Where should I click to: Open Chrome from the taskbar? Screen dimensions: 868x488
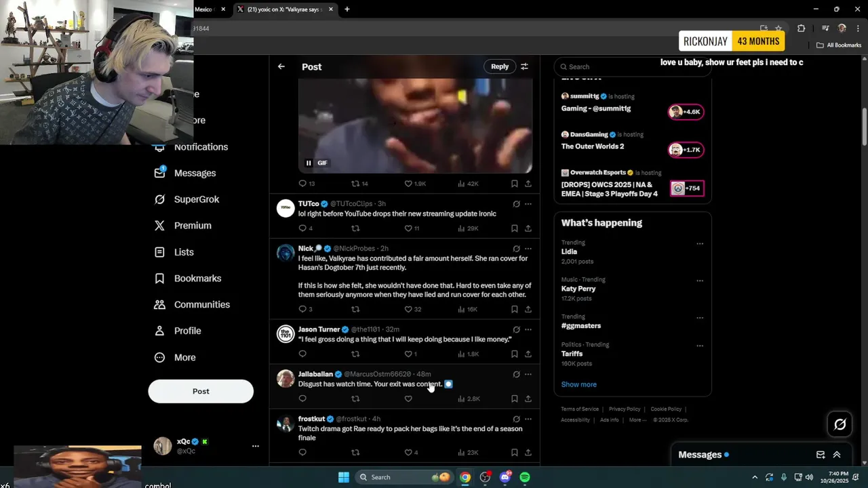465,477
